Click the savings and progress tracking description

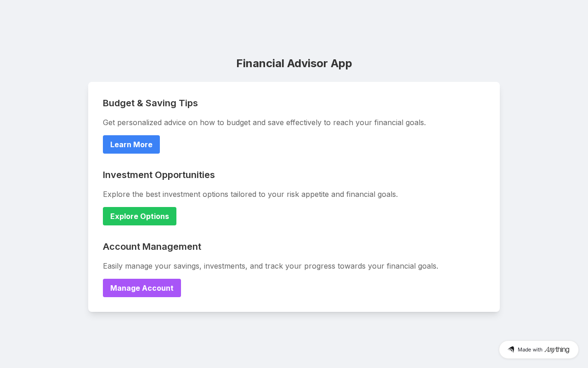(271, 266)
